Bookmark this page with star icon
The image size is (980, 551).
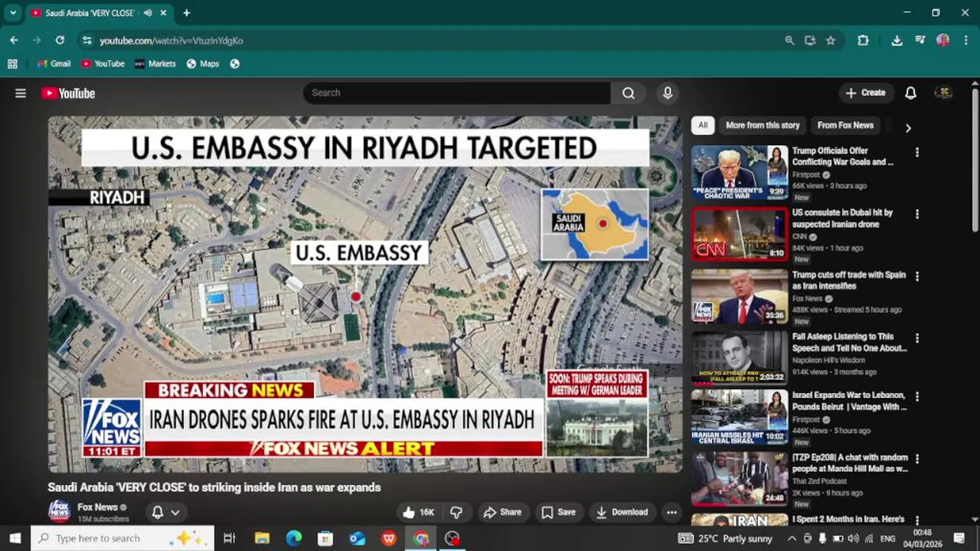pyautogui.click(x=831, y=41)
